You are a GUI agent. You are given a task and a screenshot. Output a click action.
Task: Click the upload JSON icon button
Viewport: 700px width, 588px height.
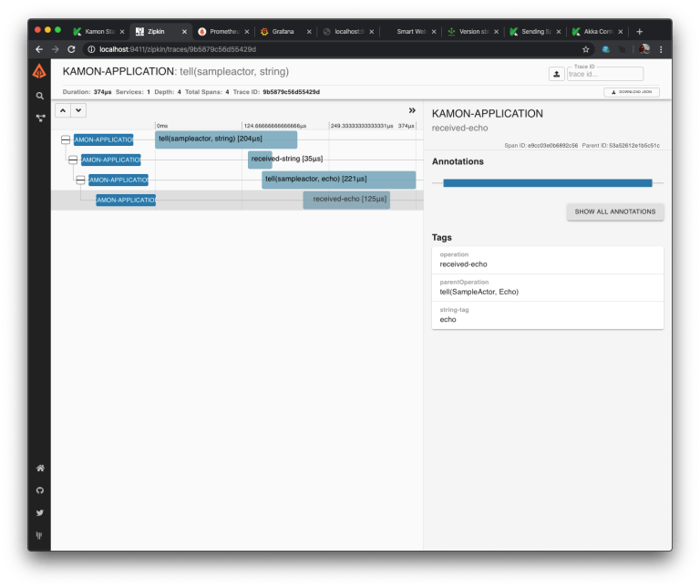tap(557, 74)
